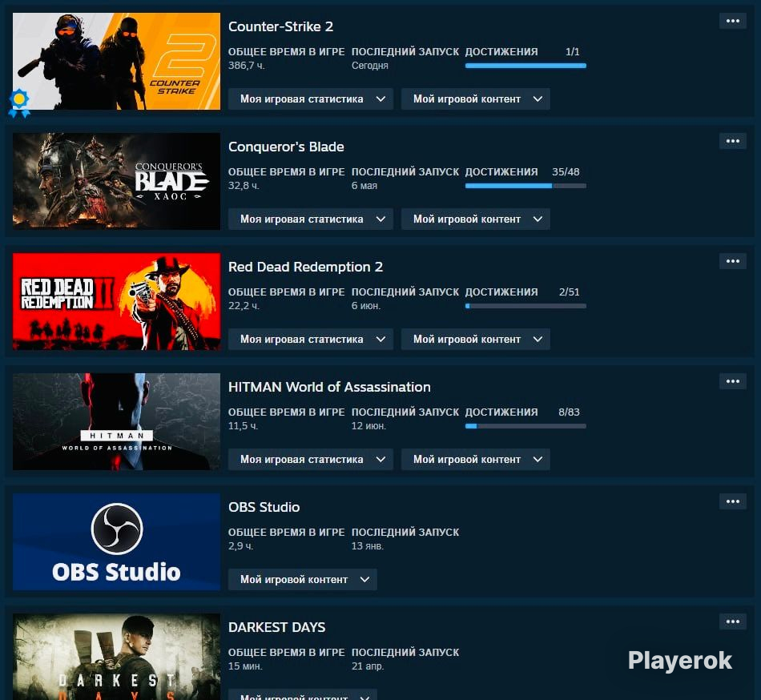Viewport: 761px width, 700px height.
Task: Click the Conqueror's Blade cover image
Action: click(x=116, y=182)
